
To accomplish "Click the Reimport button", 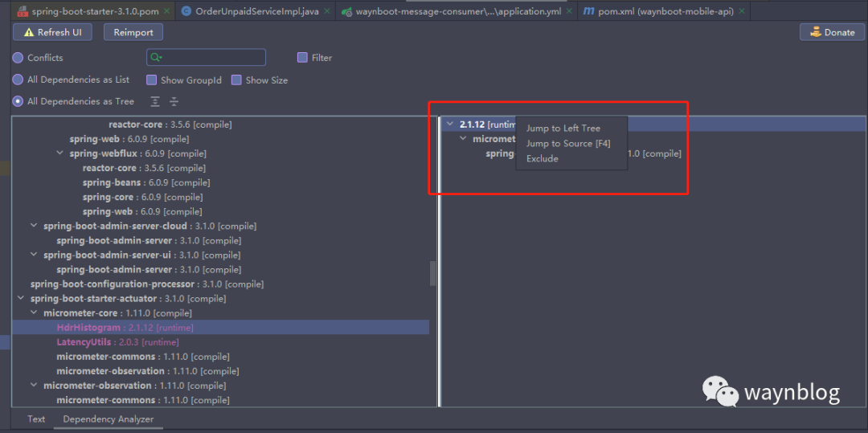I will pyautogui.click(x=133, y=33).
